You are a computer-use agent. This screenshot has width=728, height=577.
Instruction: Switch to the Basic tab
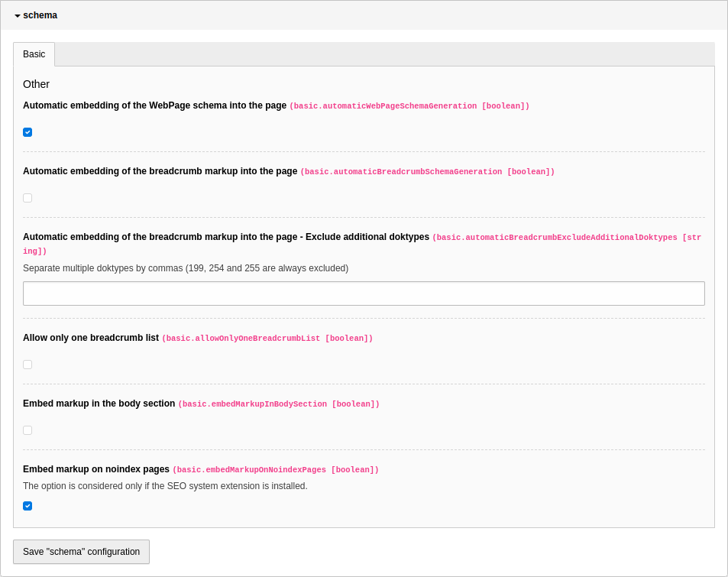click(x=34, y=54)
